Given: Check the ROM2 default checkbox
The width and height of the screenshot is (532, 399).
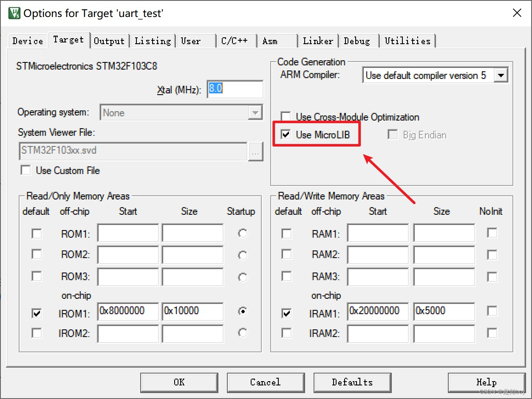Looking at the screenshot, I should 37,254.
